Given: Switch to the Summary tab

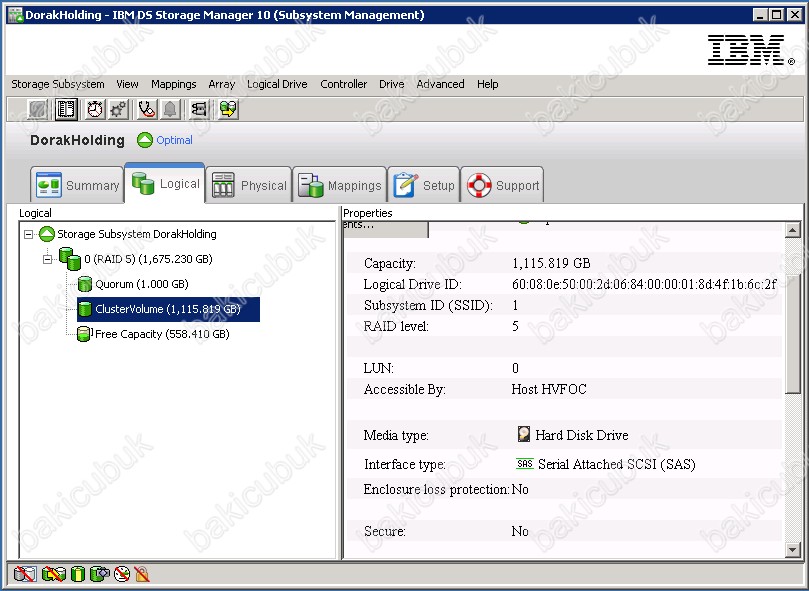Looking at the screenshot, I should click(x=77, y=185).
